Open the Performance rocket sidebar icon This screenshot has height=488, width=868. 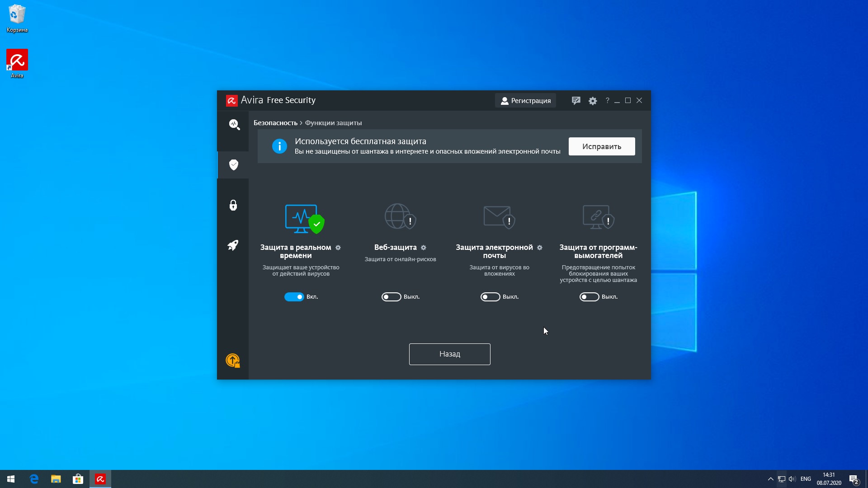click(233, 245)
